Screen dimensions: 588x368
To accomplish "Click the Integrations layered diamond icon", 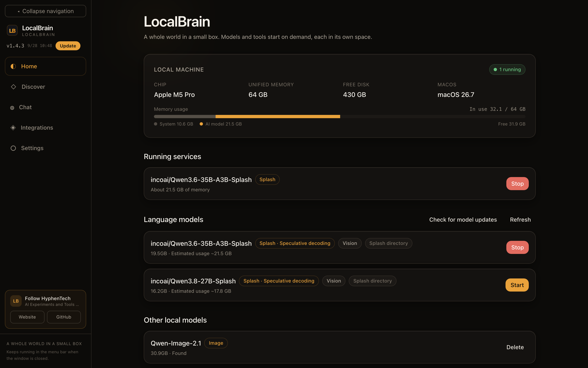I will pos(13,128).
